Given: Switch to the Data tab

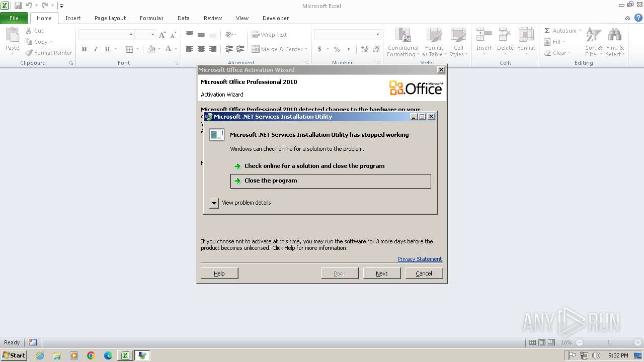Looking at the screenshot, I should coord(184,18).
